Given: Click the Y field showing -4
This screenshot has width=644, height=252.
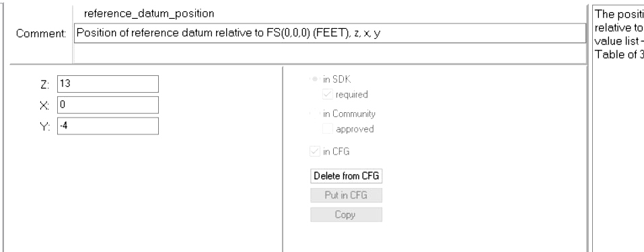Looking at the screenshot, I should coord(108,126).
